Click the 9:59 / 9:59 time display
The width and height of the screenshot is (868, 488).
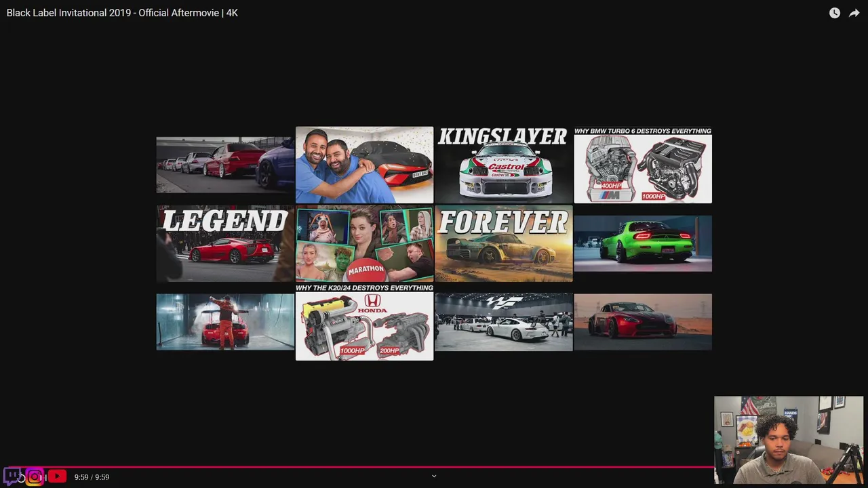click(x=92, y=477)
